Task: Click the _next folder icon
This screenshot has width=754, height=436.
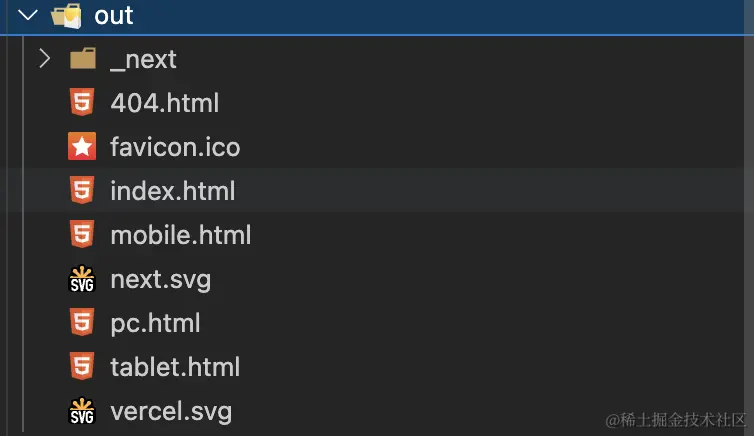Action: 82,59
